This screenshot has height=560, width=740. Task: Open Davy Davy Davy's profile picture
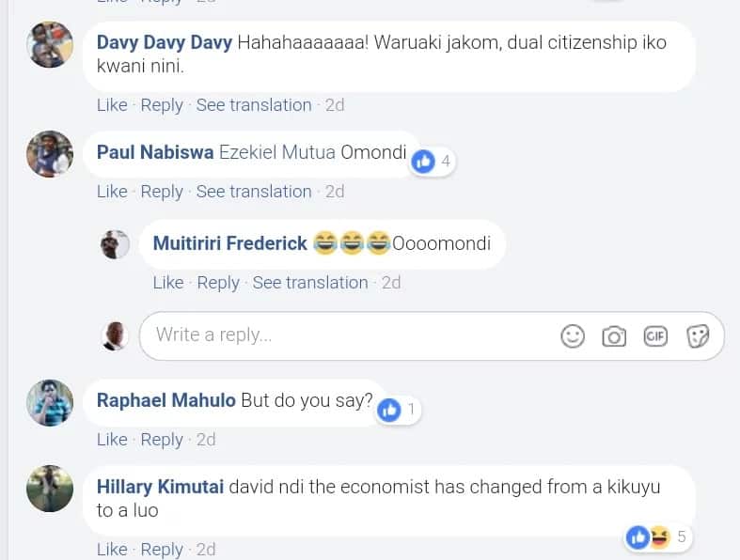coord(50,44)
